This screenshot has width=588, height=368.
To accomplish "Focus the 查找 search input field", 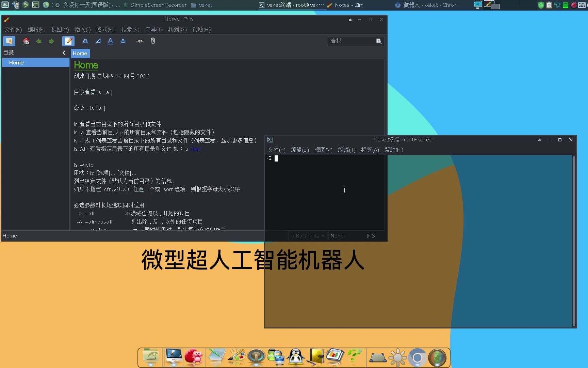I will pyautogui.click(x=351, y=41).
